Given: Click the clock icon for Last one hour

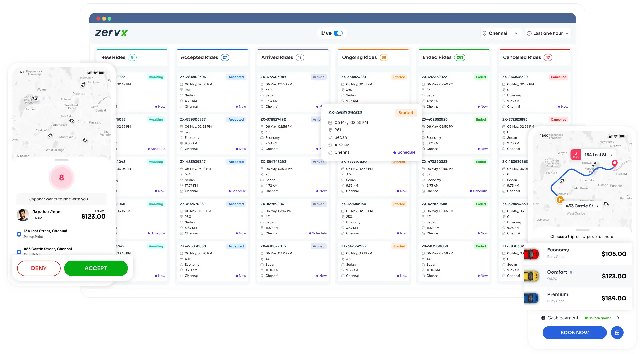Looking at the screenshot, I should point(529,34).
